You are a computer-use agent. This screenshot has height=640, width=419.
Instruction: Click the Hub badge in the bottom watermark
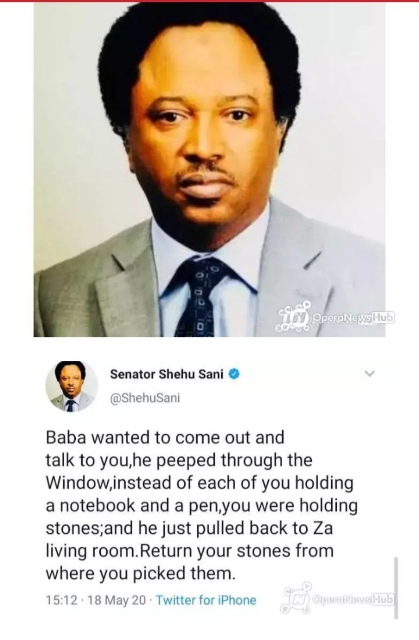[x=385, y=599]
